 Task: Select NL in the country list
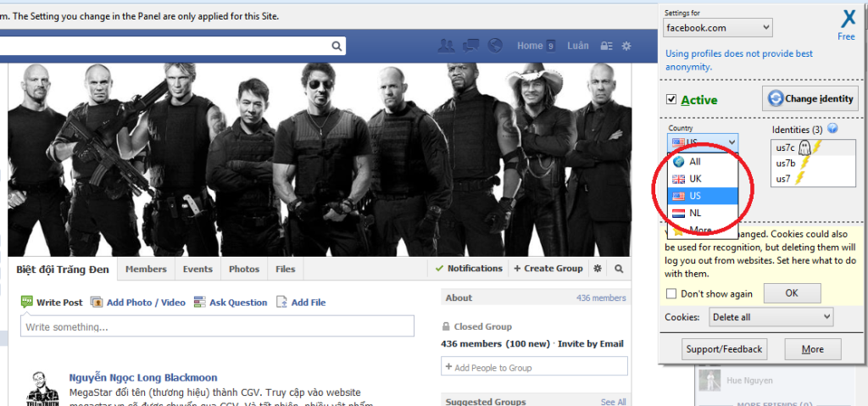tap(703, 214)
